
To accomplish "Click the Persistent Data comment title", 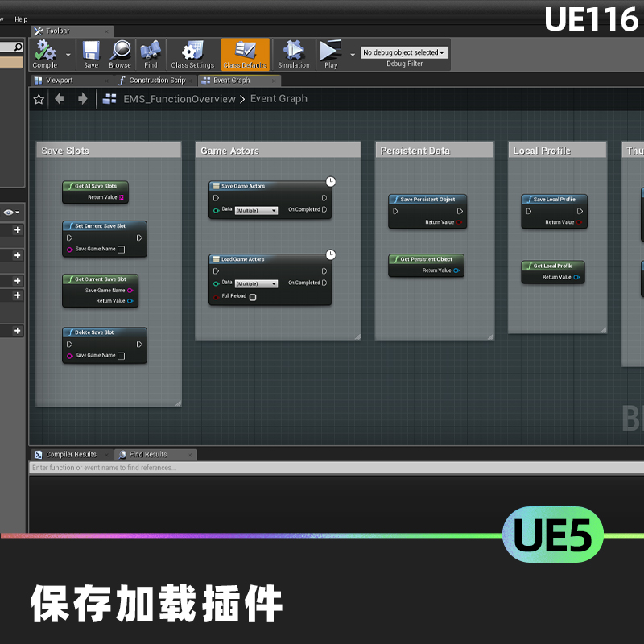I will (415, 151).
